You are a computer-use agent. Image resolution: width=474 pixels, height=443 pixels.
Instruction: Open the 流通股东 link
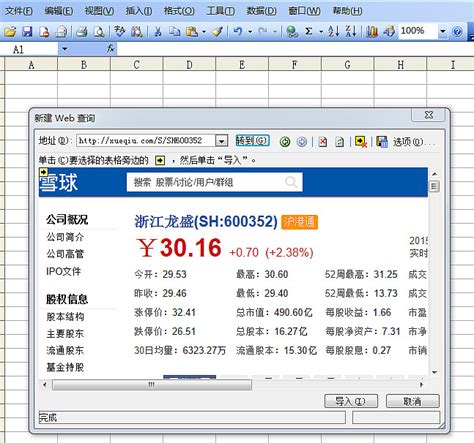(x=65, y=350)
